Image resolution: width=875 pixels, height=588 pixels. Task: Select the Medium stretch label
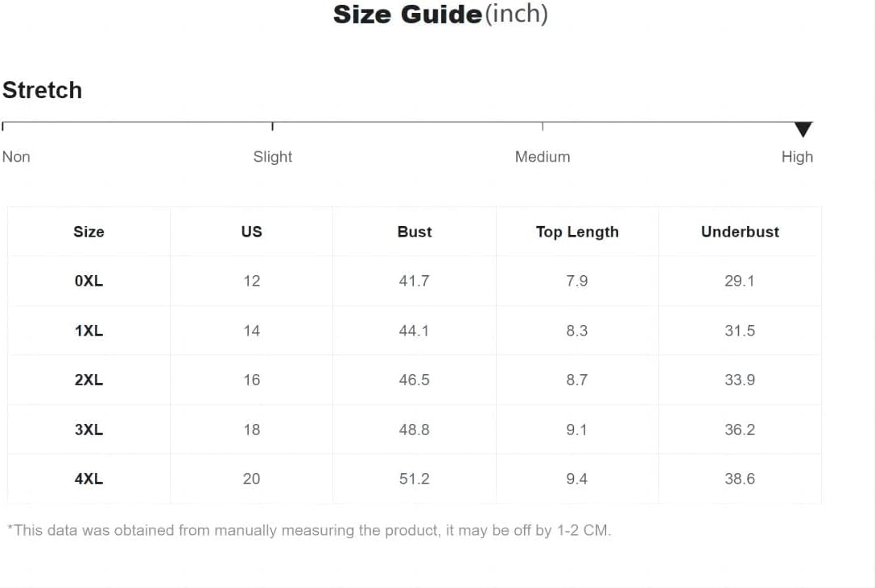[543, 157]
